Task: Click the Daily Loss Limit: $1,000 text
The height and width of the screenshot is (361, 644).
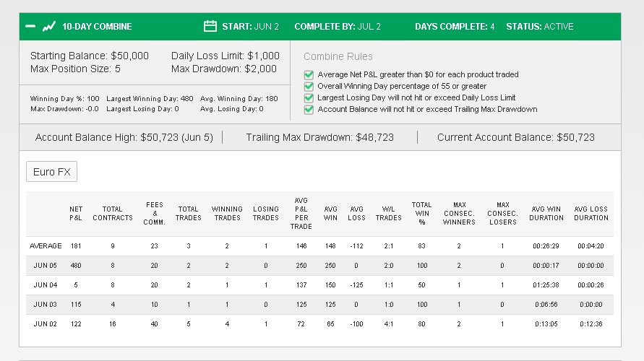Action: pos(226,56)
